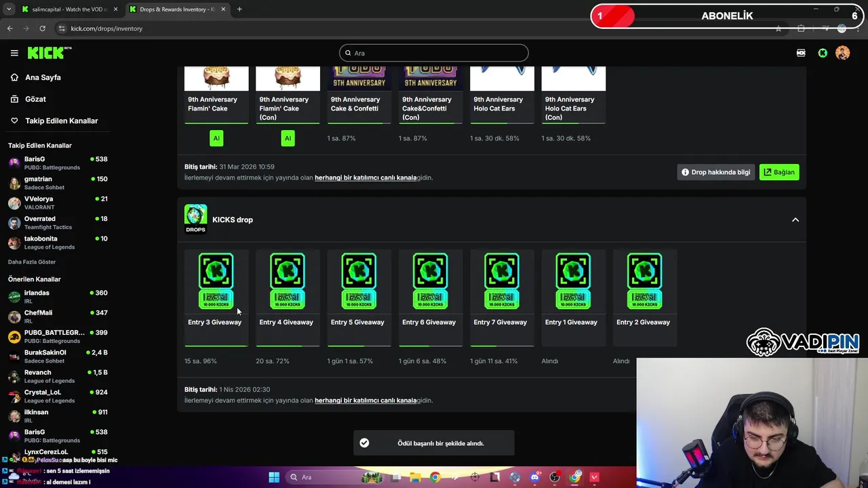Click the KICKS drop logo icon
The width and height of the screenshot is (868, 488).
[195, 218]
